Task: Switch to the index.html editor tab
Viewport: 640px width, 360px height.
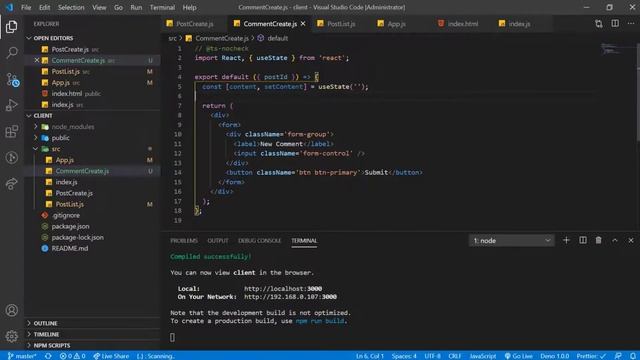Action: pos(462,24)
